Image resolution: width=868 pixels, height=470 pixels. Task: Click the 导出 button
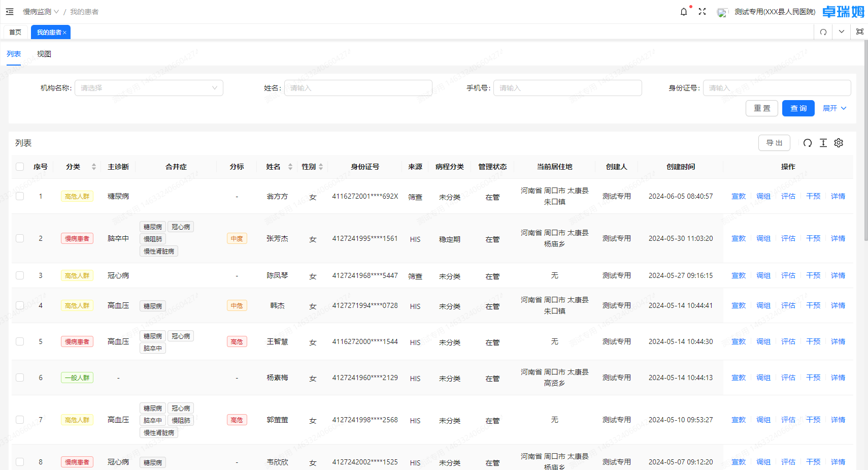(x=775, y=143)
